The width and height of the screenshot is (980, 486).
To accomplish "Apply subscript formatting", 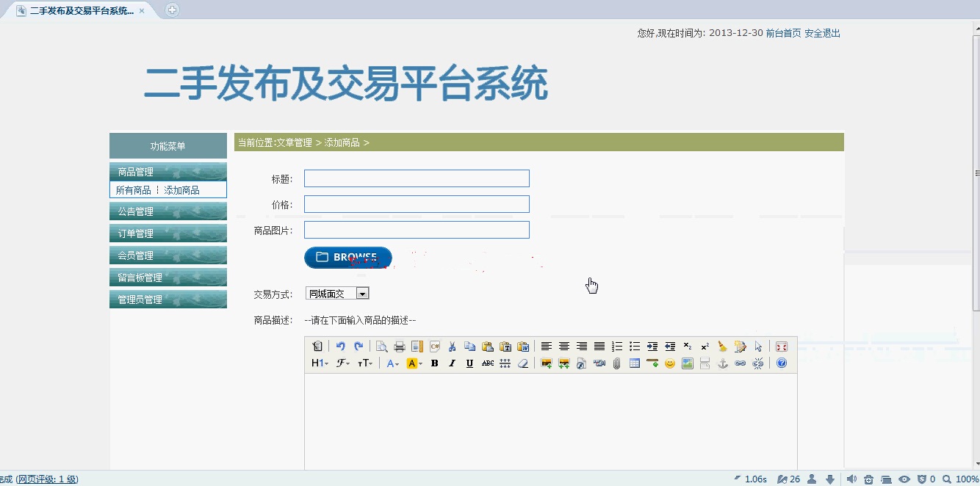I will 688,347.
